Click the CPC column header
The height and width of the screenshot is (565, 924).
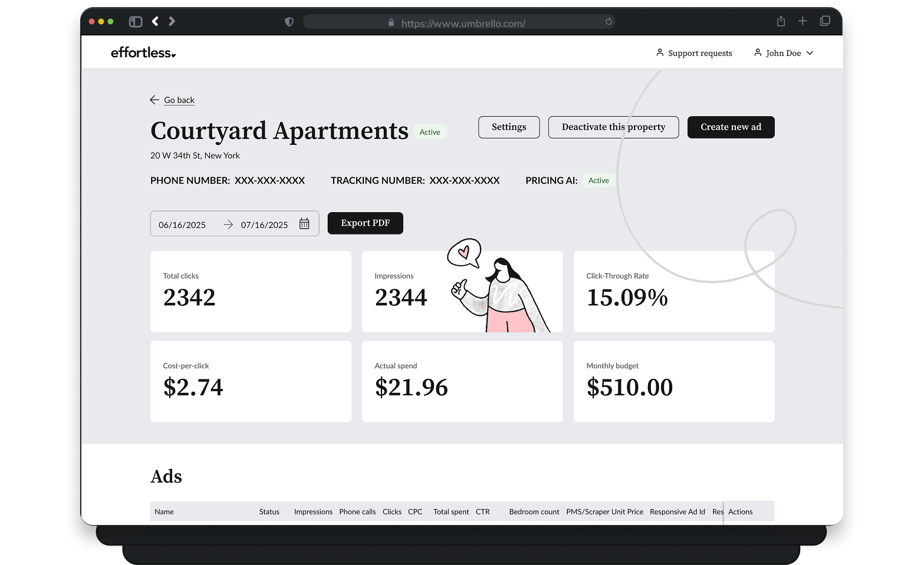415,512
